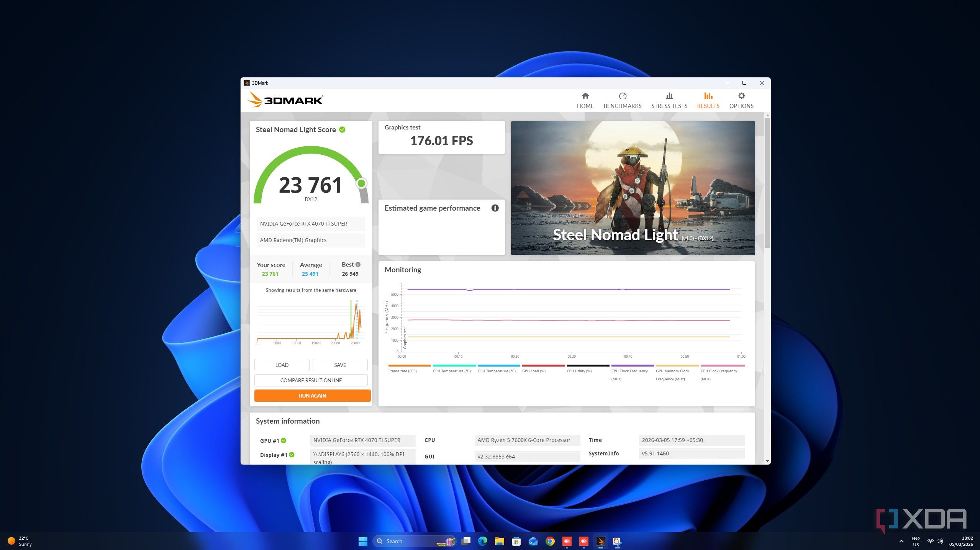Image resolution: width=980 pixels, height=550 pixels.
Task: Click the taskbar Search box
Action: (414, 541)
